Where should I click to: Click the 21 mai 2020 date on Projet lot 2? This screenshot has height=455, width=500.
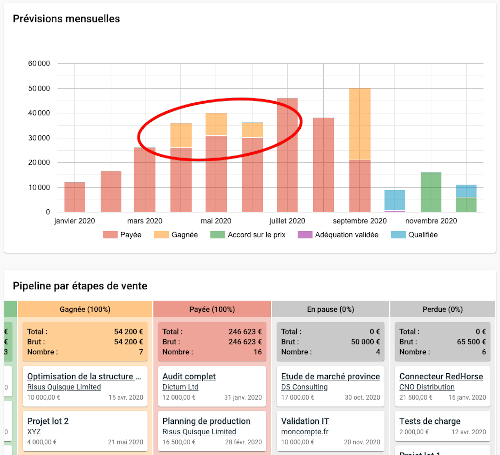point(125,442)
